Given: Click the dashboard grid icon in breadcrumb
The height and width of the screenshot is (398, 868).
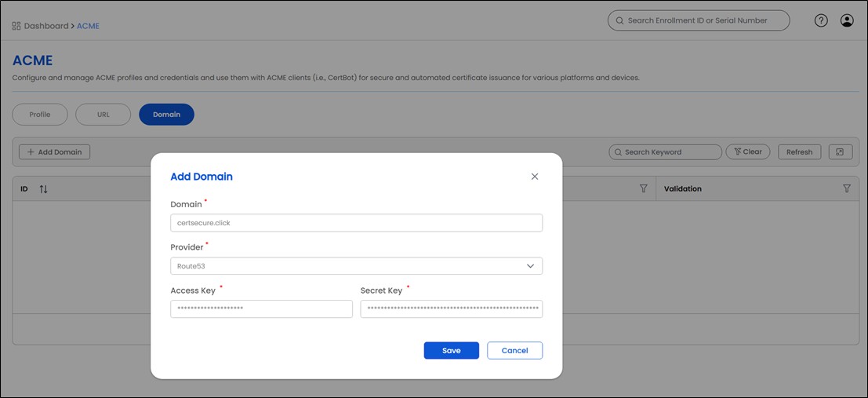Looking at the screenshot, I should 16,26.
